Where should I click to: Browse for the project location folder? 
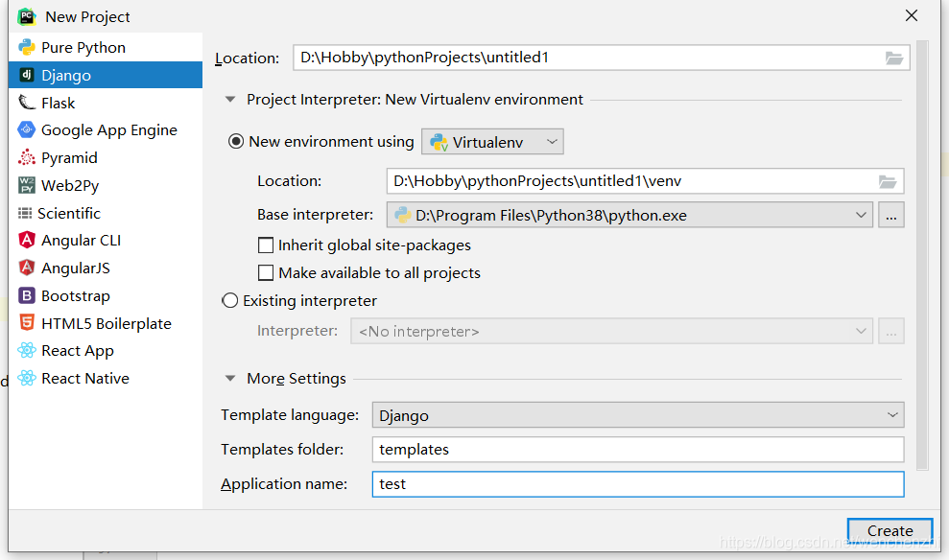tap(894, 58)
